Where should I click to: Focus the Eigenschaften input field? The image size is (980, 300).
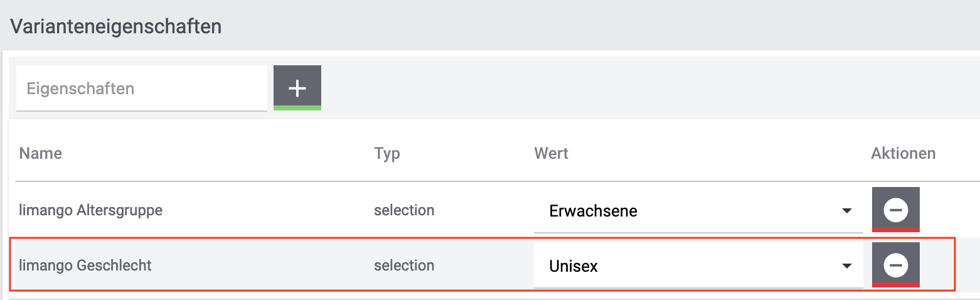pos(141,88)
